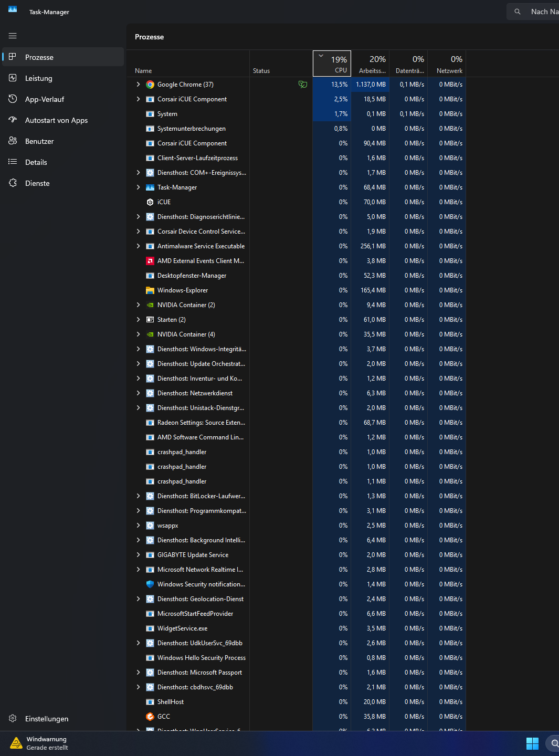Click the Dienste services icon
The image size is (559, 756).
[13, 183]
